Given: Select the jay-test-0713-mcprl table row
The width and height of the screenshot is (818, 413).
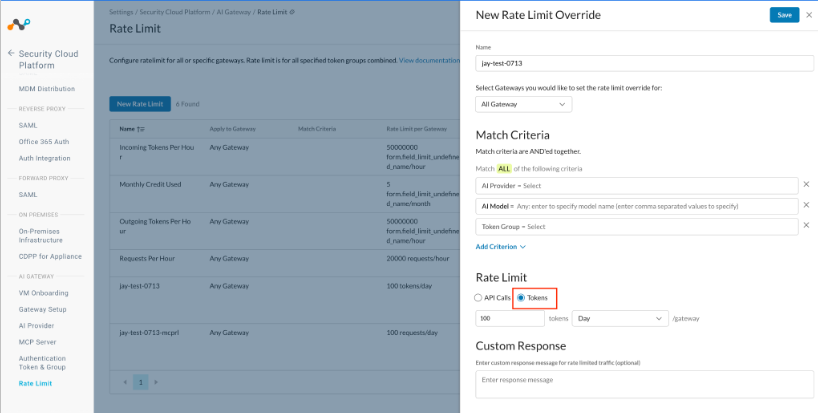Looking at the screenshot, I should click(x=285, y=347).
